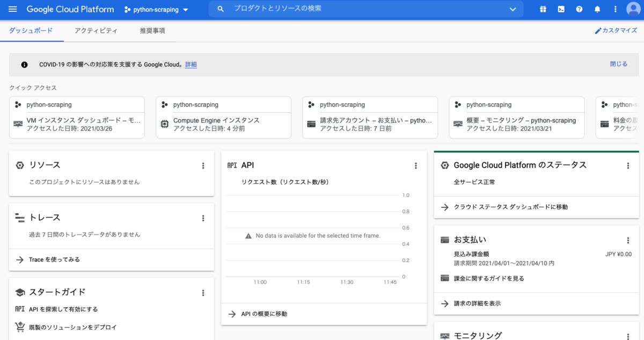Image resolution: width=644 pixels, height=340 pixels.
Task: Click the Google Cloud Platform logo text
Action: point(70,9)
